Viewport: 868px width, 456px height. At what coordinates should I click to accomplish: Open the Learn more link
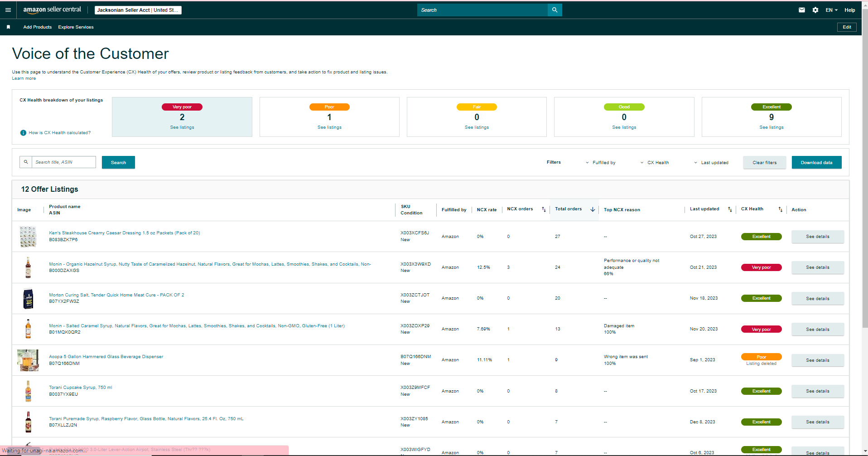pos(24,78)
